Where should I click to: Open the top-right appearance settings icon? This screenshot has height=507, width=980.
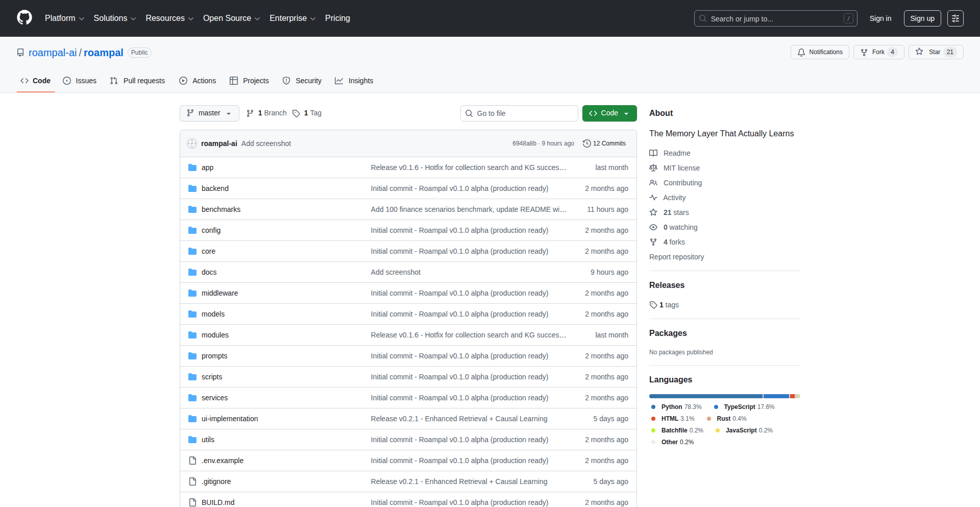coord(955,18)
